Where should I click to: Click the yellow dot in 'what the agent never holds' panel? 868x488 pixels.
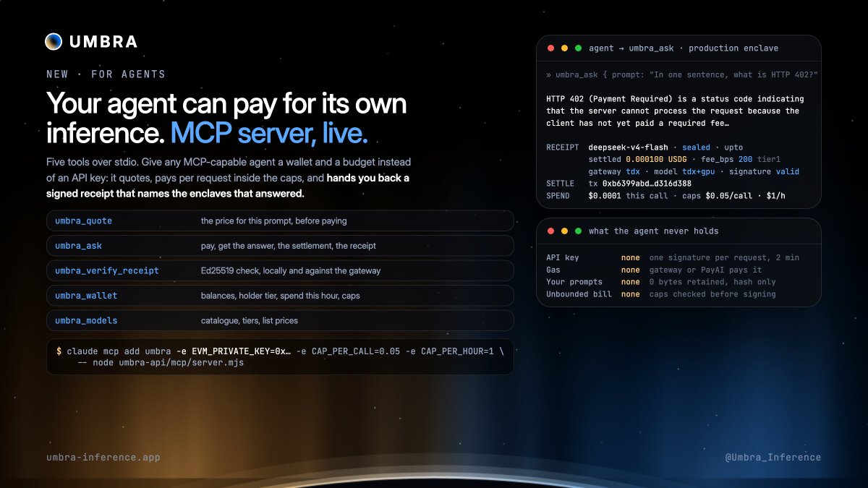click(564, 231)
